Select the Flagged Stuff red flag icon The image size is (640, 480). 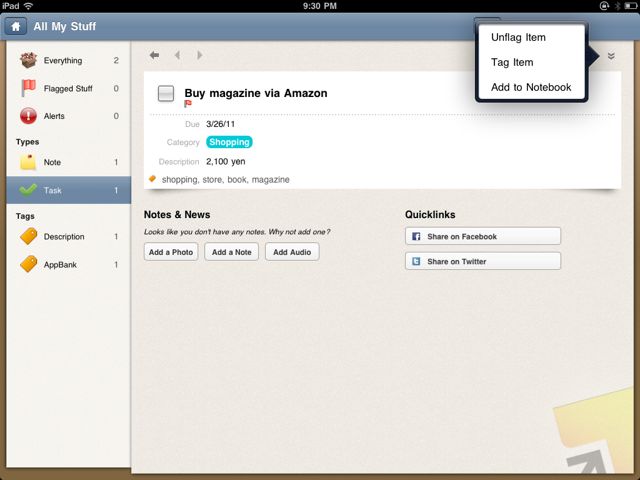[x=28, y=88]
